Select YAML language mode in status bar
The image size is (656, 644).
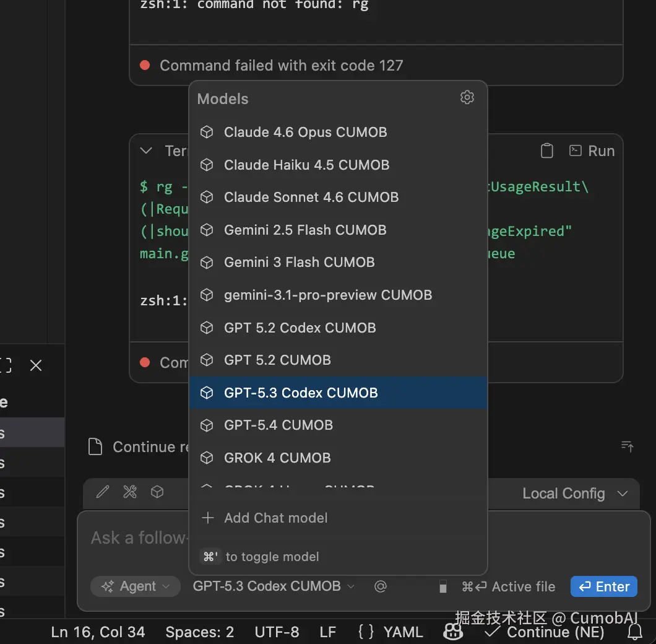(403, 632)
